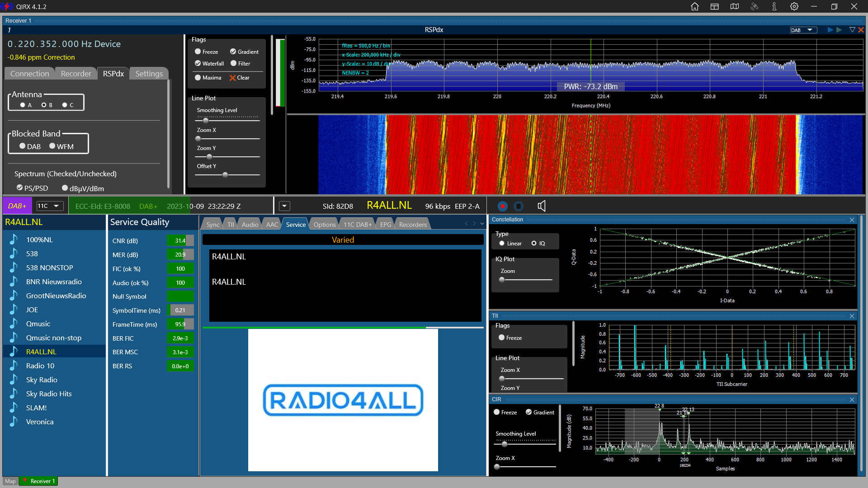The height and width of the screenshot is (488, 868).
Task: Open the map icon in title bar
Action: pyautogui.click(x=735, y=6)
